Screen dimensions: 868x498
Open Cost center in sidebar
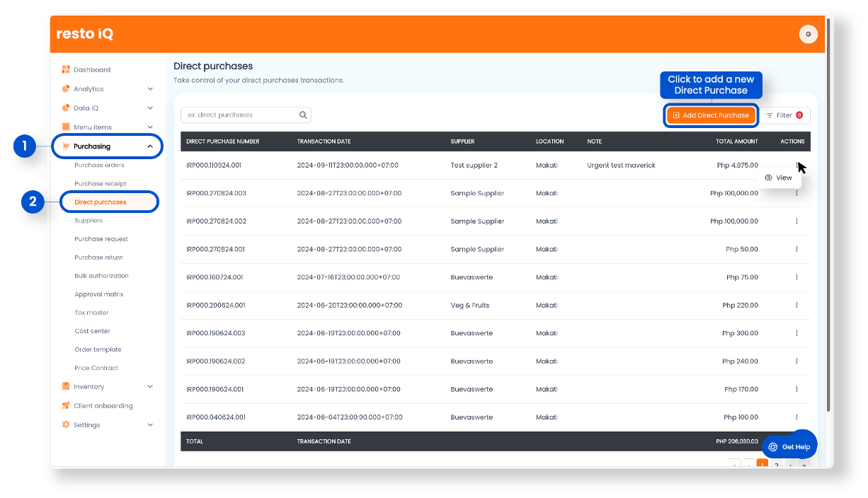click(x=92, y=331)
